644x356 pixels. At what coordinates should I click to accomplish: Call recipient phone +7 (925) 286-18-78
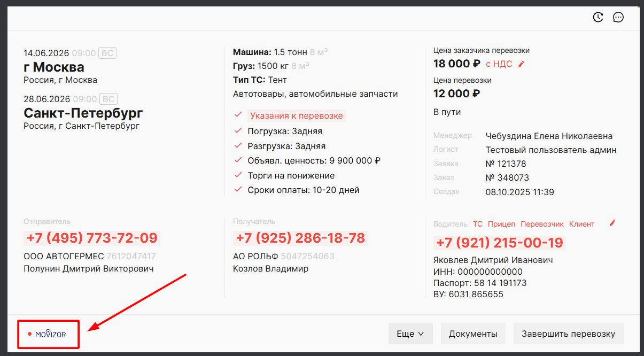pos(300,238)
